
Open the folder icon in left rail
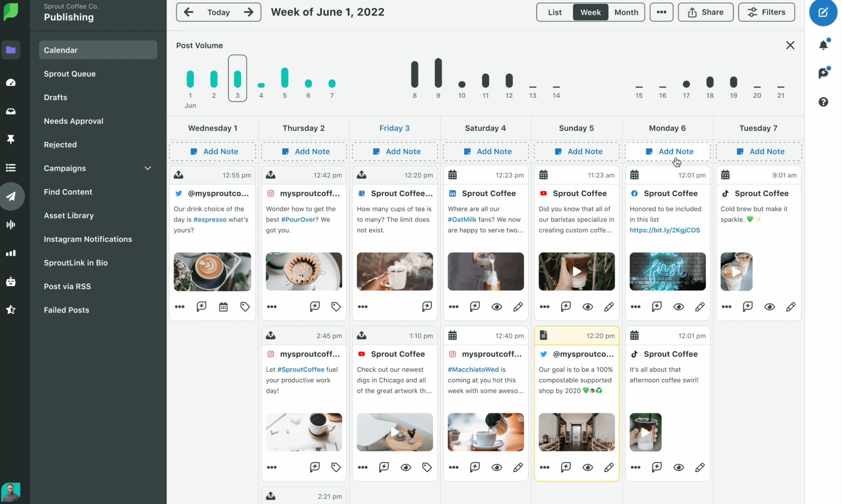(11, 50)
